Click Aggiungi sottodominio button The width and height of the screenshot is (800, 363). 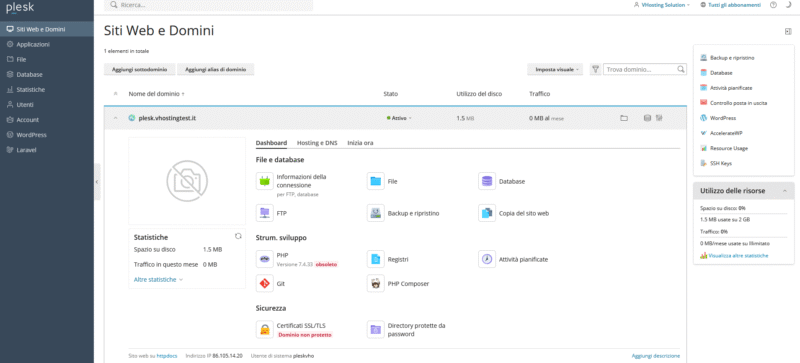click(x=139, y=69)
